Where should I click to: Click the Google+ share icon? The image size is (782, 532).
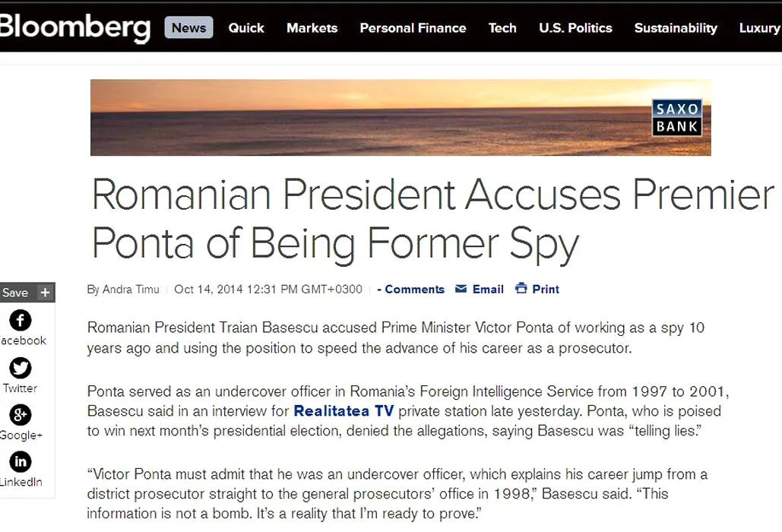[21, 415]
